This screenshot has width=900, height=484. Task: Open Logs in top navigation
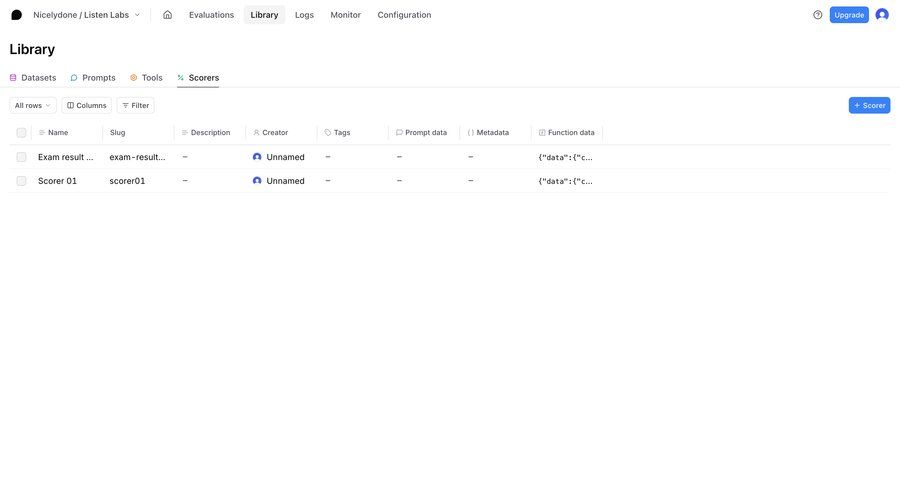[304, 15]
